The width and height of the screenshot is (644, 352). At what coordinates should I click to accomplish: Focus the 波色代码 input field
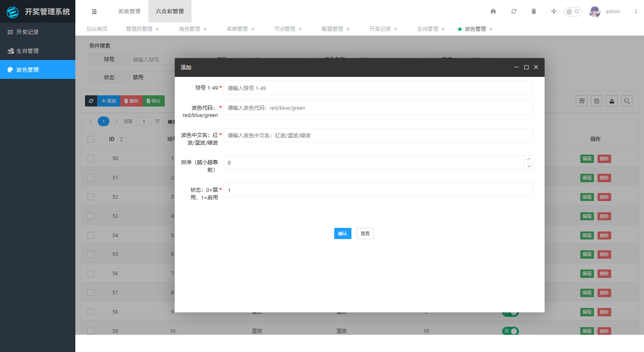[x=378, y=108]
